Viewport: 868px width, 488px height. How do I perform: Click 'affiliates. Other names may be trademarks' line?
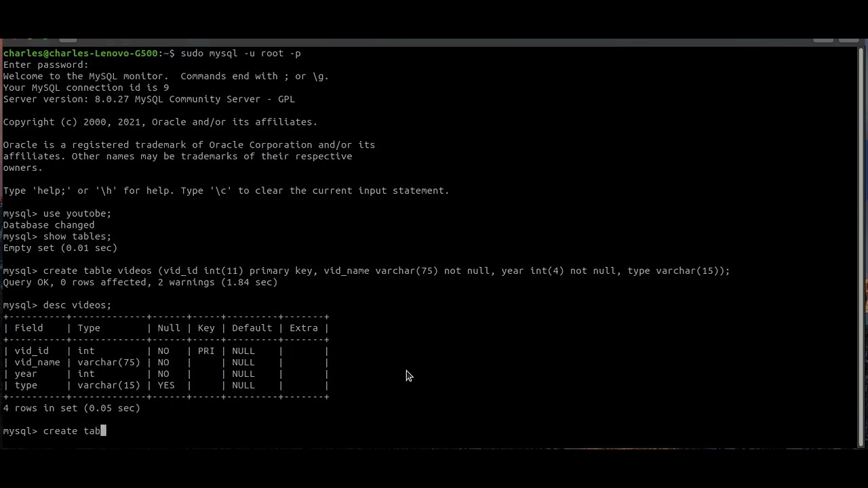pyautogui.click(x=178, y=157)
